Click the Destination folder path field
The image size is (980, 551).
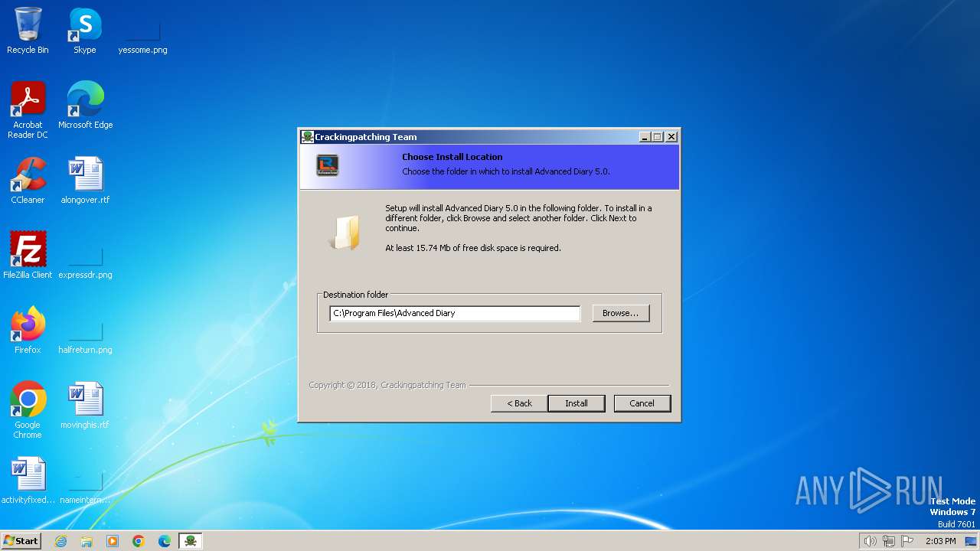455,313
